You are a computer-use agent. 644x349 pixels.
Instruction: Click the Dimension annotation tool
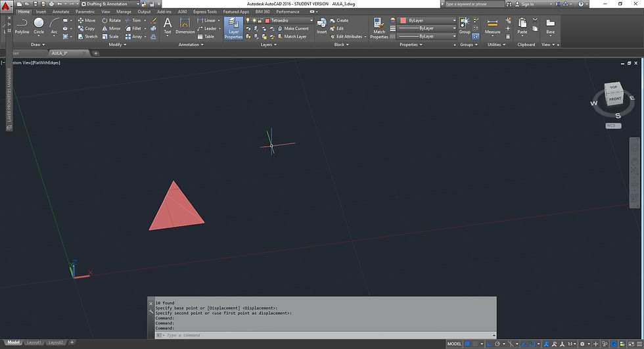[185, 26]
